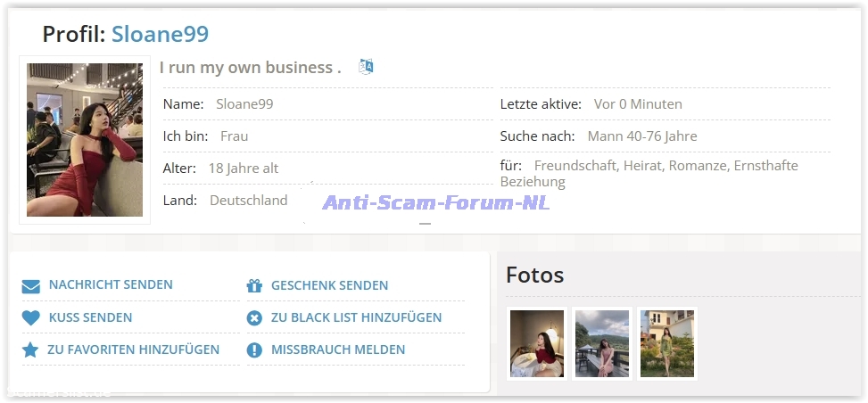Click the "I run my own business" status text
868x403 pixels.
click(x=250, y=68)
